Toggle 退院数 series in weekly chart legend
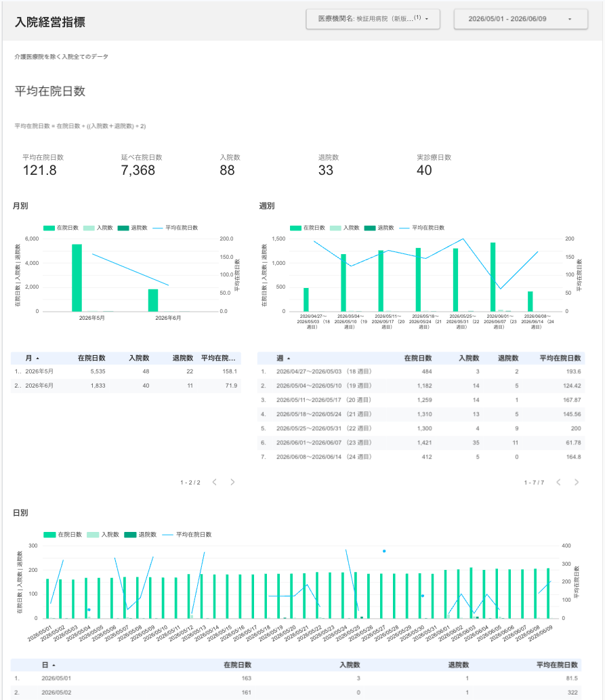 [x=379, y=228]
